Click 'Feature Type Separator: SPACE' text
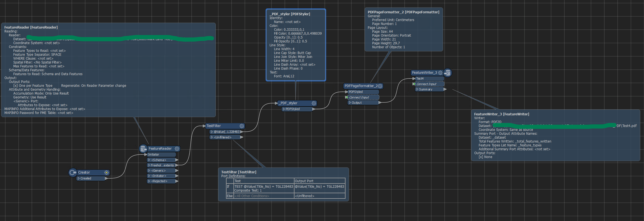644x221 pixels. click(37, 55)
